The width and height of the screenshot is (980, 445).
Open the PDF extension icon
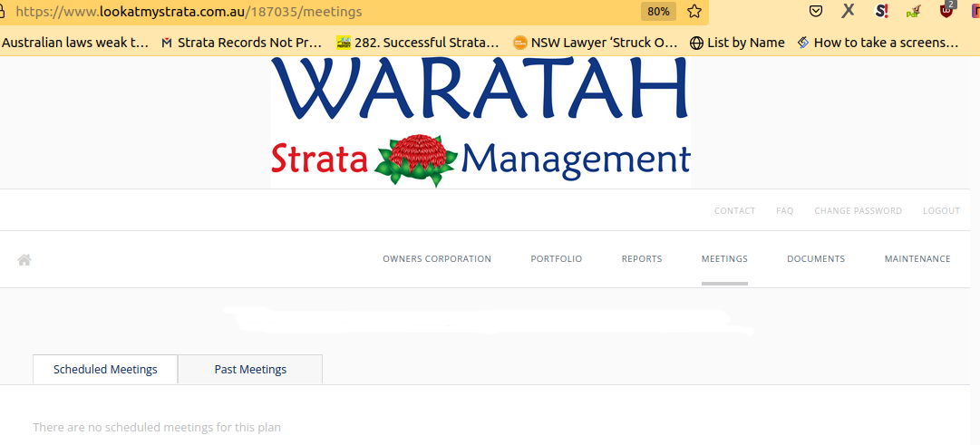[x=914, y=11]
